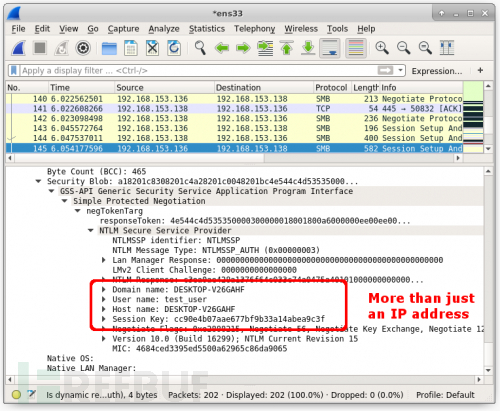Find a packet with the magnifier icon

(200, 48)
